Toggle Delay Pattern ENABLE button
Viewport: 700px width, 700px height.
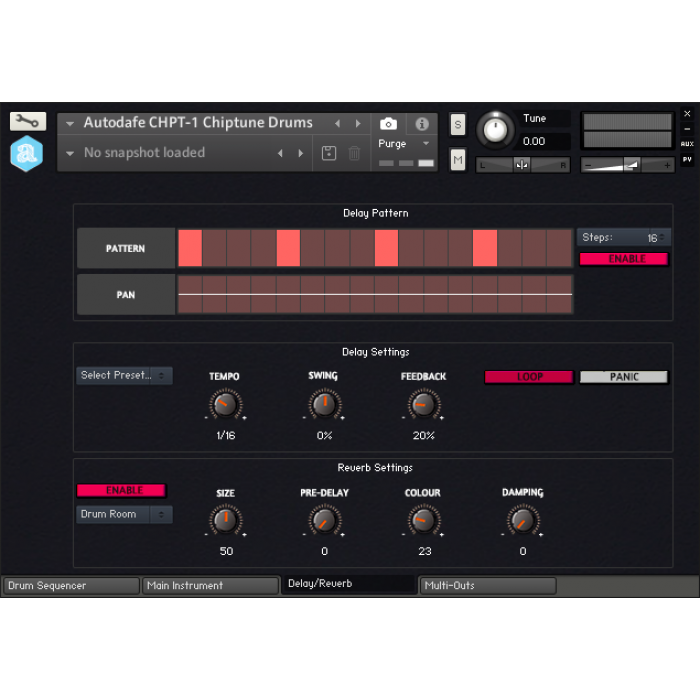click(624, 259)
